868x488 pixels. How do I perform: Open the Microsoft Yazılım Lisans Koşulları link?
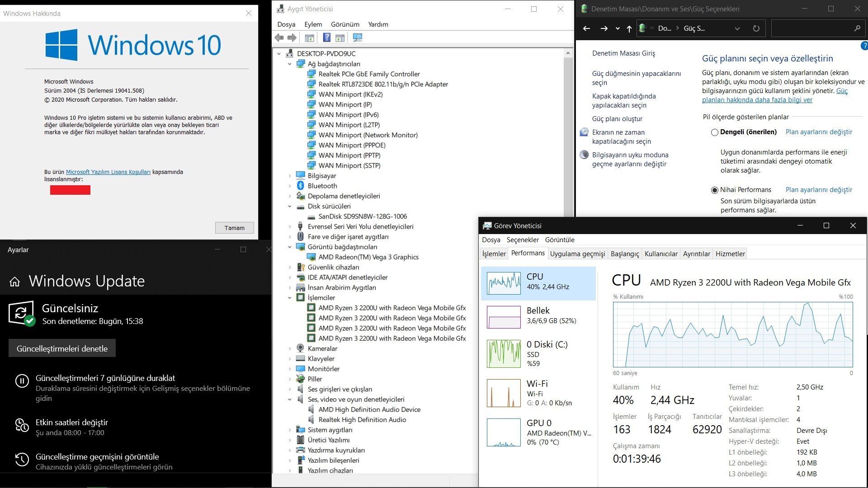click(x=108, y=172)
